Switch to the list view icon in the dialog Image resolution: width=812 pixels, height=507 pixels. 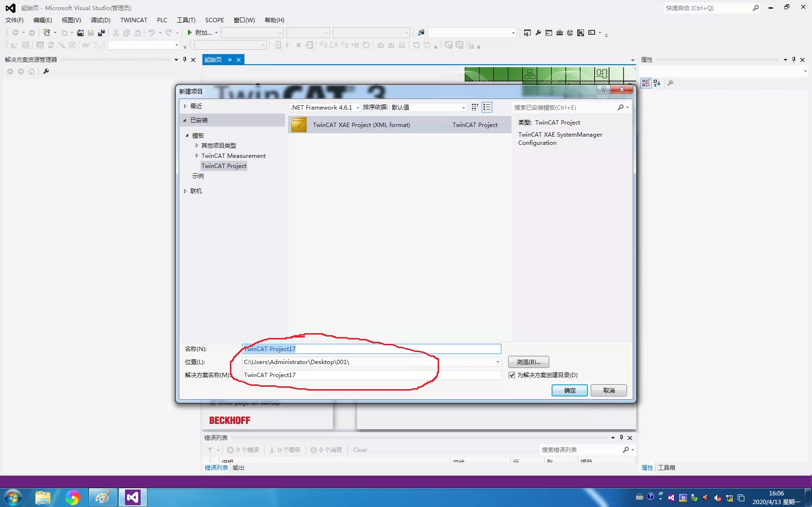click(x=487, y=107)
